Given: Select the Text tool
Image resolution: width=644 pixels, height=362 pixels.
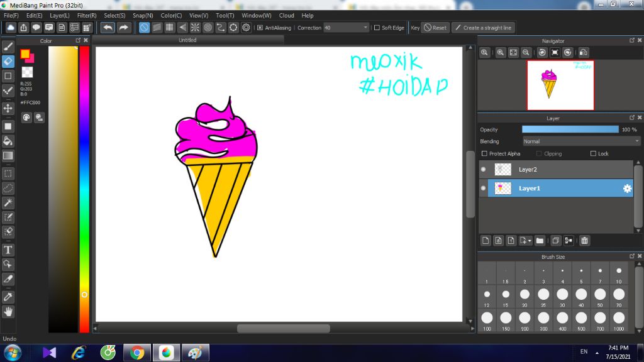Looking at the screenshot, I should 8,250.
